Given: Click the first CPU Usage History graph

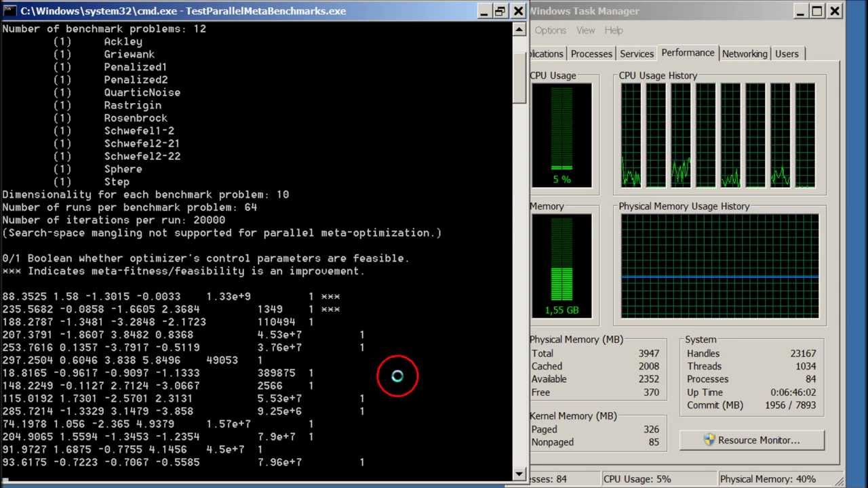Looking at the screenshot, I should click(631, 136).
